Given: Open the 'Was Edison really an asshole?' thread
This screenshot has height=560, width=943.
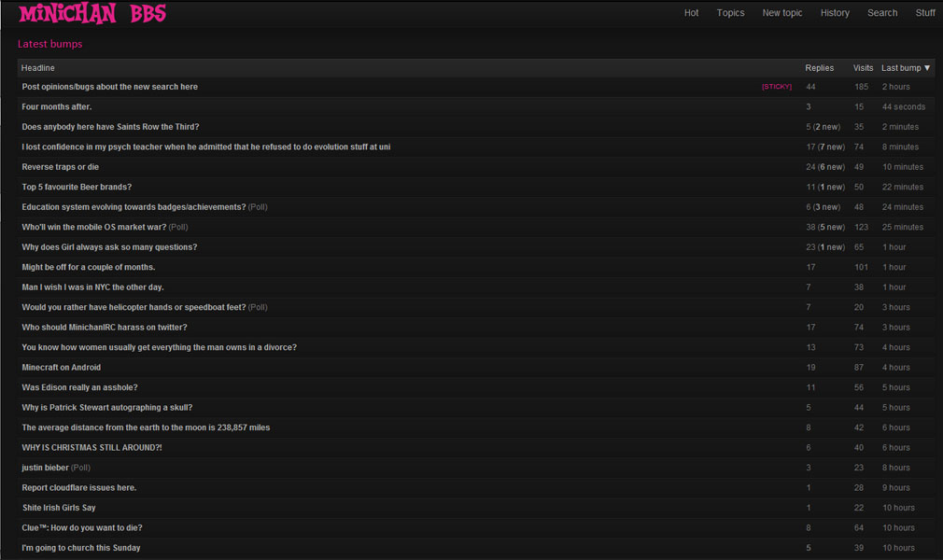Looking at the screenshot, I should 79,388.
